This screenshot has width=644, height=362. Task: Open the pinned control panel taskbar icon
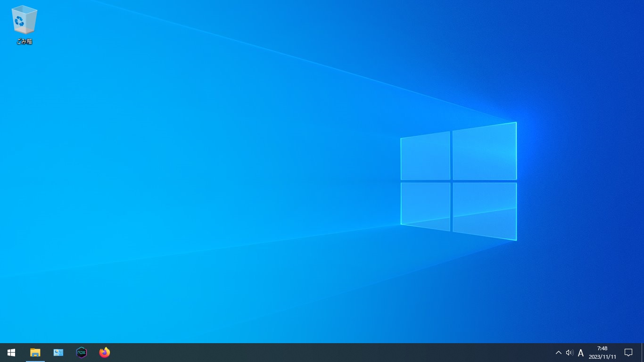[x=58, y=353]
